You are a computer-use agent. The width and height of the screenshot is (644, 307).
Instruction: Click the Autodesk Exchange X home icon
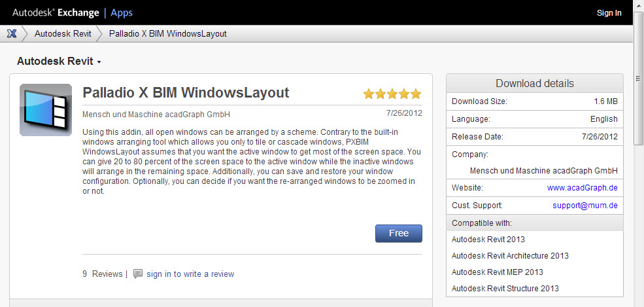point(12,33)
